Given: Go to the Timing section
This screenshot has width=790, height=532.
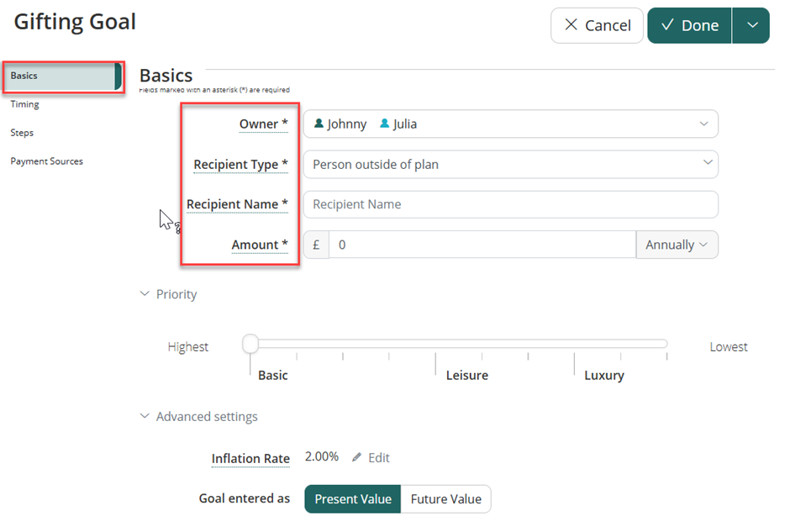Looking at the screenshot, I should point(25,104).
